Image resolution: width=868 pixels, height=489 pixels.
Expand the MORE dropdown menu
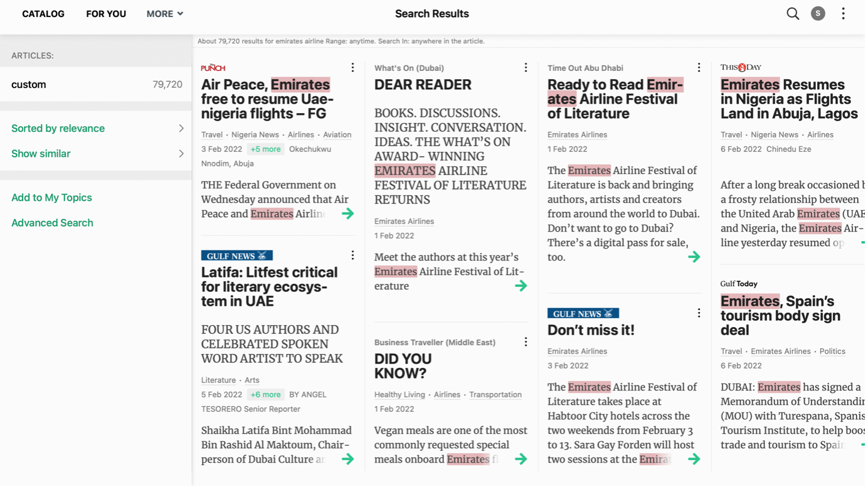tap(165, 14)
